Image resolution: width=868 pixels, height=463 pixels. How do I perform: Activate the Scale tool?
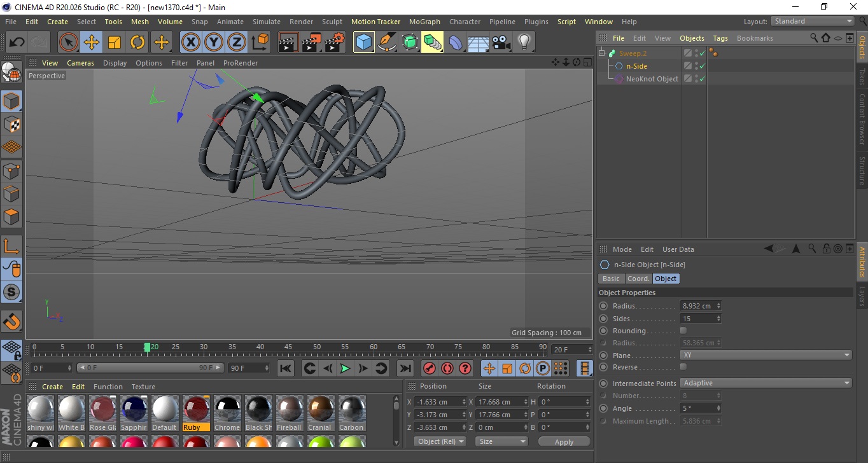click(115, 43)
